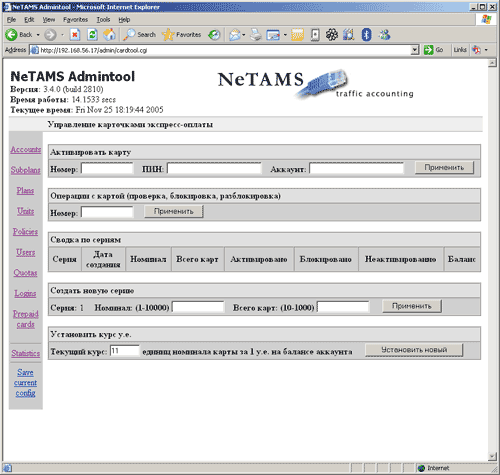The height and width of the screenshot is (475, 500).
Task: Click Применить in the Активировать карту section
Action: pyautogui.click(x=444, y=167)
